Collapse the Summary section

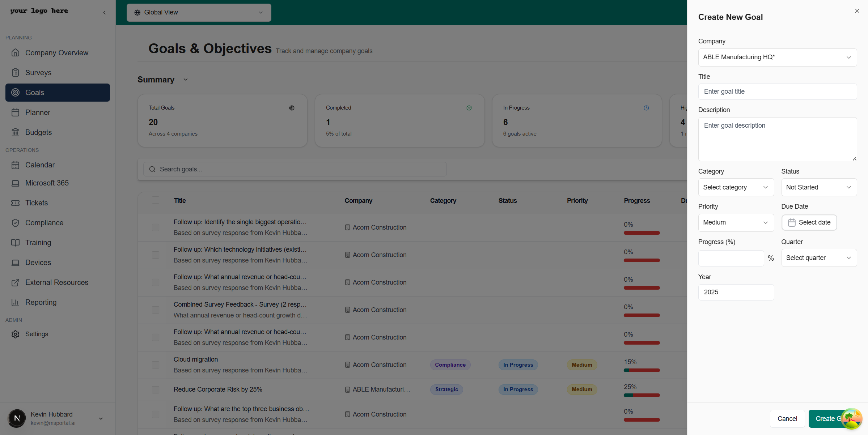coord(185,80)
